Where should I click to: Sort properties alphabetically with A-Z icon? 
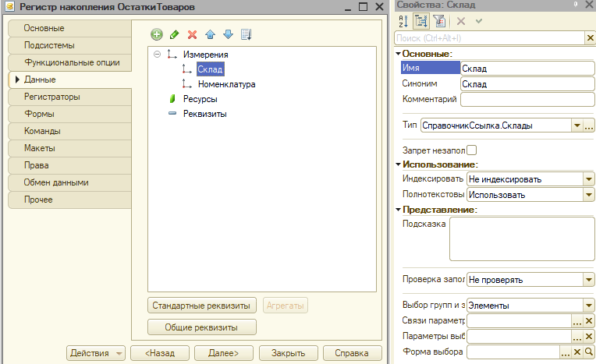(403, 21)
